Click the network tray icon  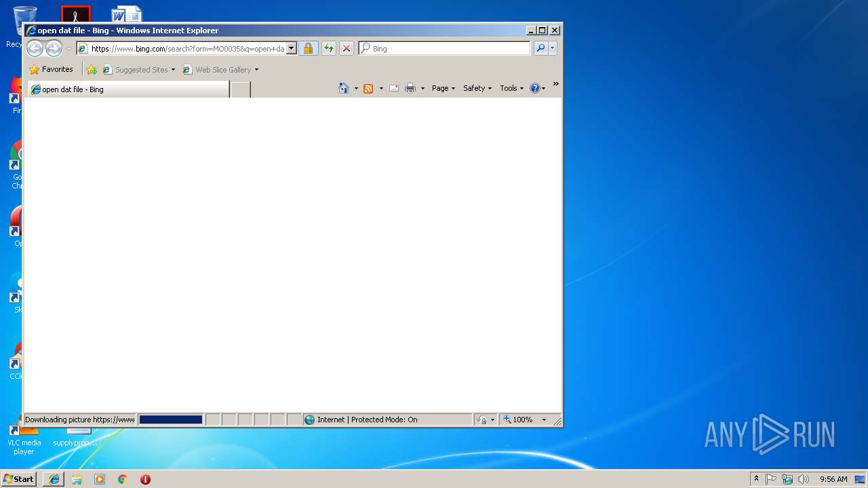coord(787,479)
